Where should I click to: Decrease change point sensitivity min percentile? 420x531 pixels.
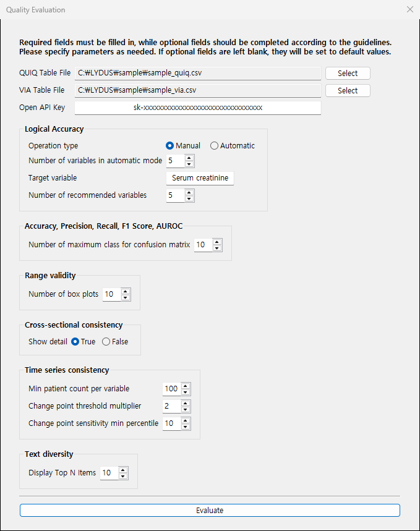(x=186, y=427)
